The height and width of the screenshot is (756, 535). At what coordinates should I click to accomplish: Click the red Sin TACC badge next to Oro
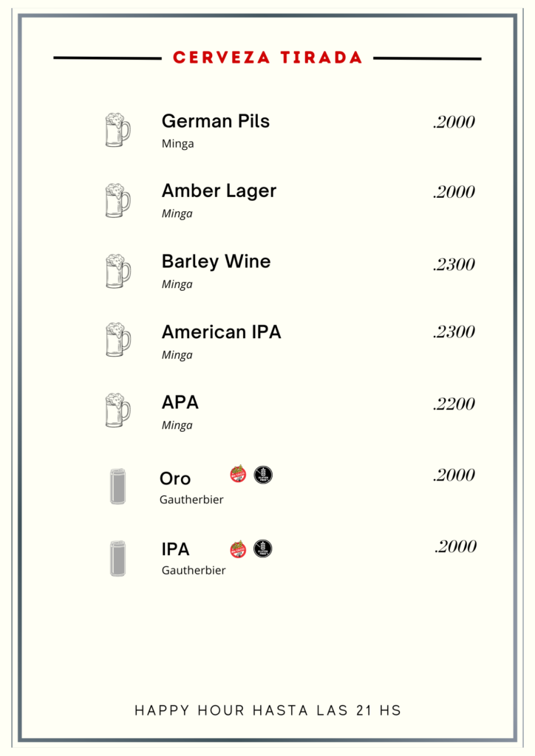pyautogui.click(x=239, y=474)
